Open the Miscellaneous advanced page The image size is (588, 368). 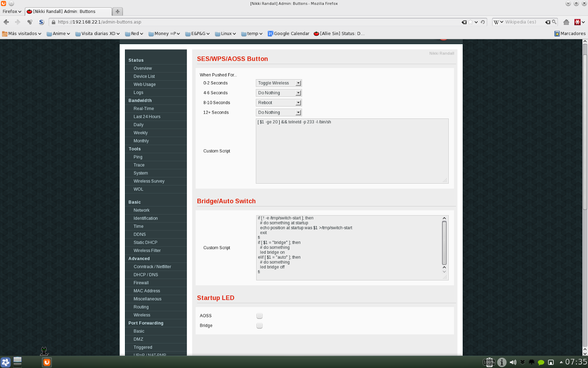147,299
